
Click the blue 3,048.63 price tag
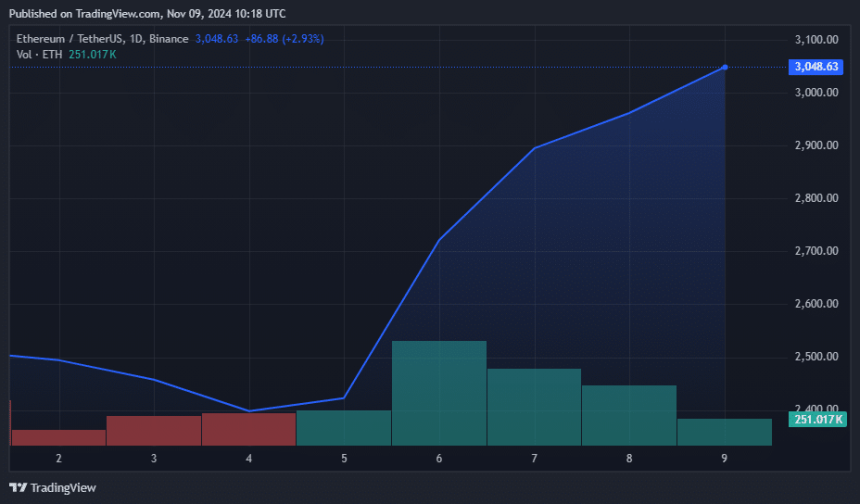pyautogui.click(x=813, y=67)
